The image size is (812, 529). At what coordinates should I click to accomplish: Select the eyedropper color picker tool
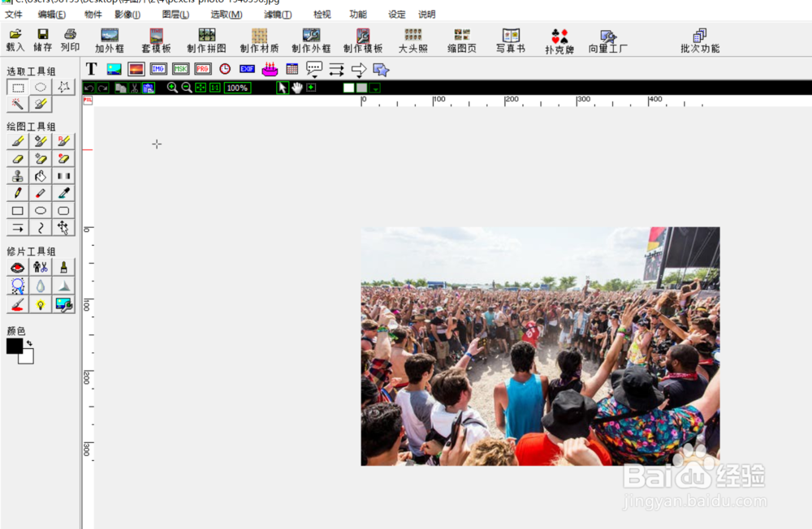pos(63,193)
